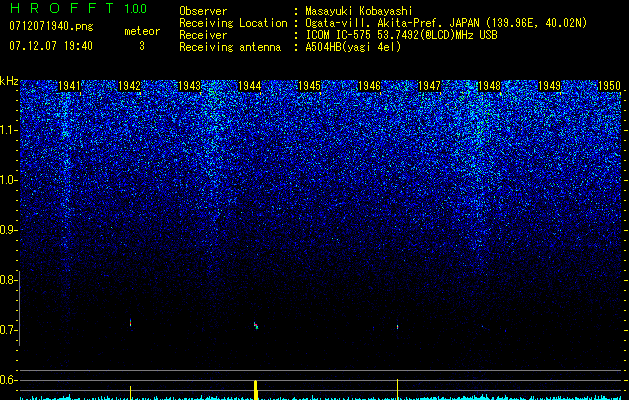Screen dimensions: 629x400
Task: Click the 1.1 kHz axis label
Action: point(7,130)
